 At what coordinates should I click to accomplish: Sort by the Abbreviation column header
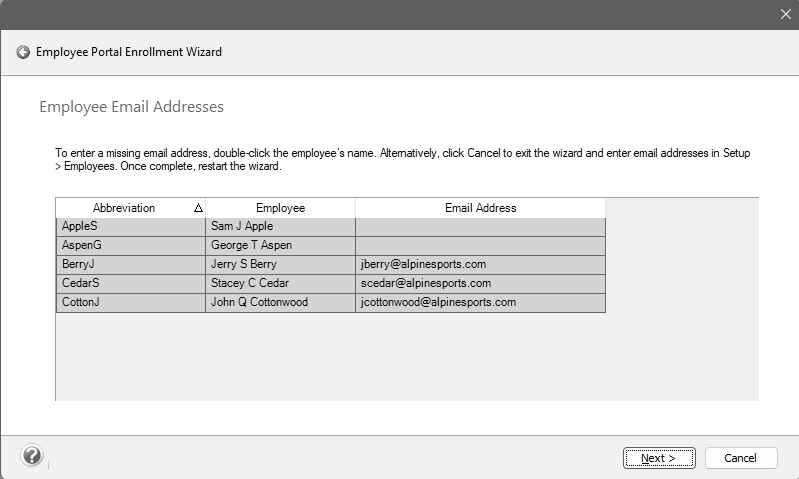pyautogui.click(x=124, y=208)
